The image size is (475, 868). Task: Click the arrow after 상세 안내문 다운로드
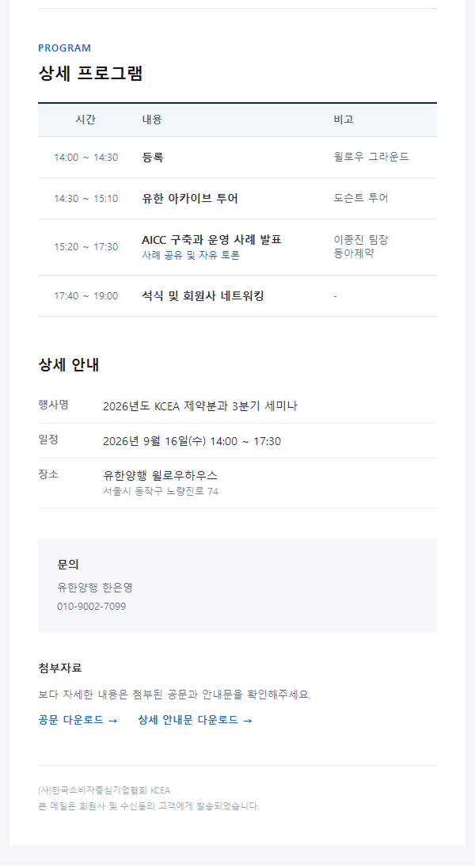(x=248, y=720)
